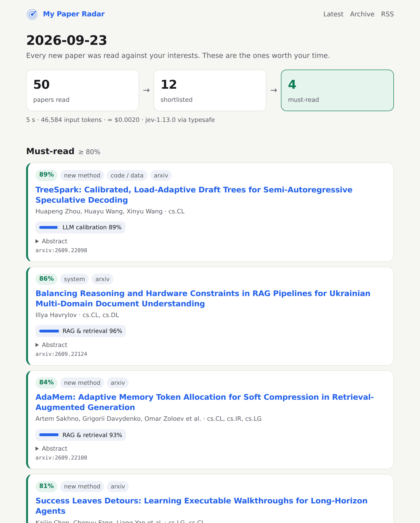Click the RAG & retrieval 96% bar
Screen dimensions: 420x523
(x=80, y=331)
